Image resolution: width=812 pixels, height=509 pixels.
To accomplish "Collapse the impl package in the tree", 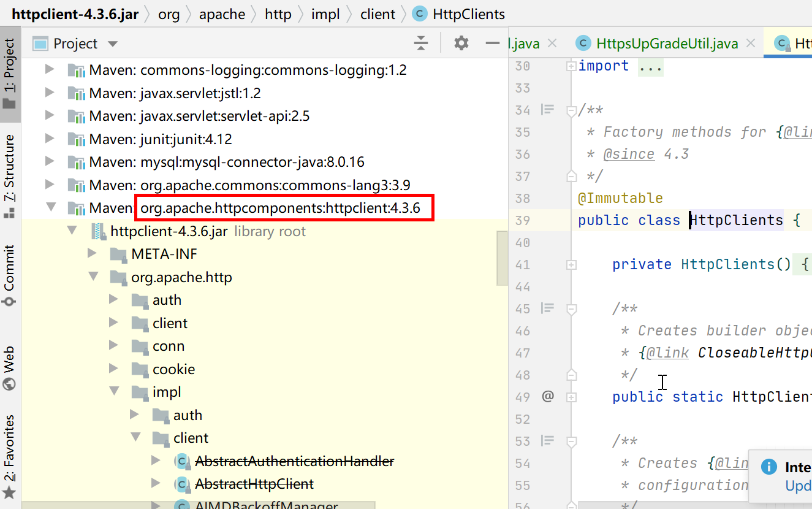I will click(113, 392).
